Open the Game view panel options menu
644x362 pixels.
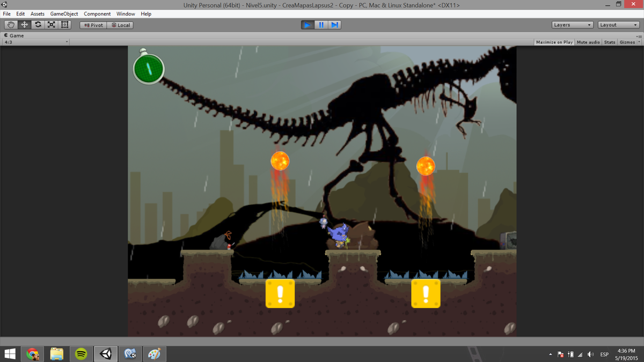point(640,36)
